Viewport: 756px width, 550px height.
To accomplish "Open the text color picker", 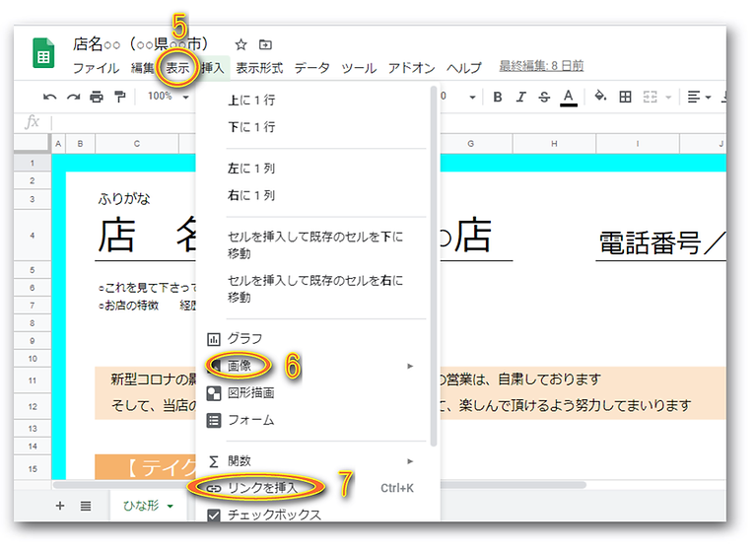I will click(569, 98).
